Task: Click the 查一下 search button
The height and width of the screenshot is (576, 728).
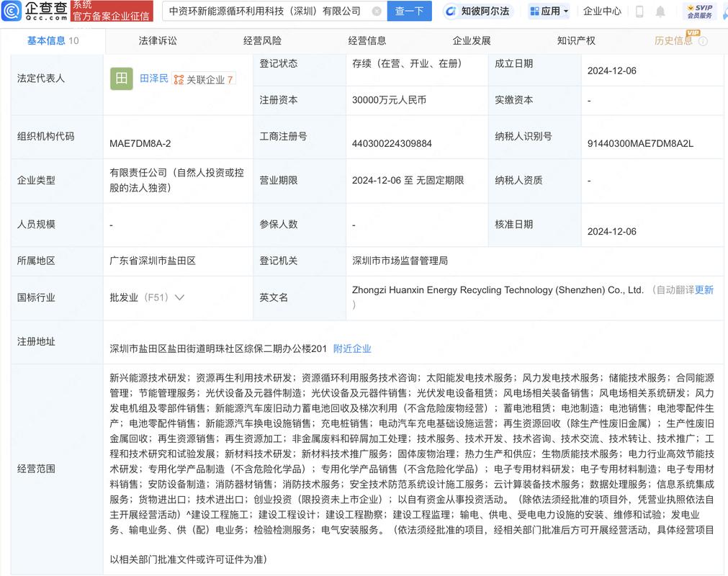Action: coord(409,11)
